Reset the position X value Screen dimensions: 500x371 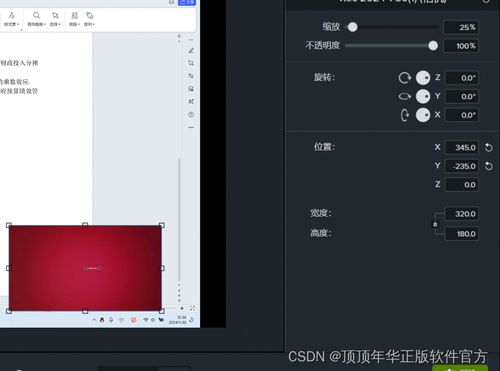489,147
